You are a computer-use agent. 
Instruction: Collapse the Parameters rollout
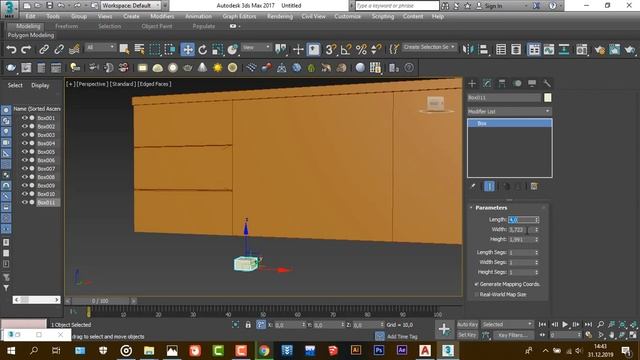(x=471, y=208)
